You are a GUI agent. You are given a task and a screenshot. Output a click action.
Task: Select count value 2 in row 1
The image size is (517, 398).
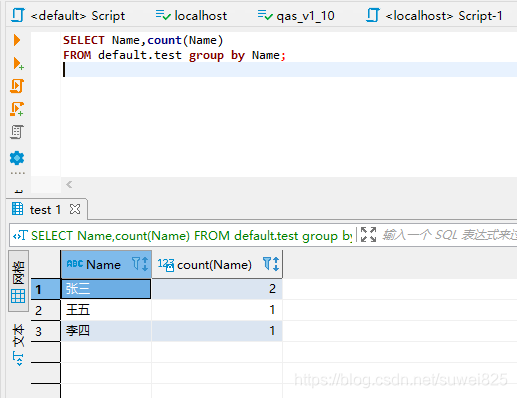coord(217,289)
